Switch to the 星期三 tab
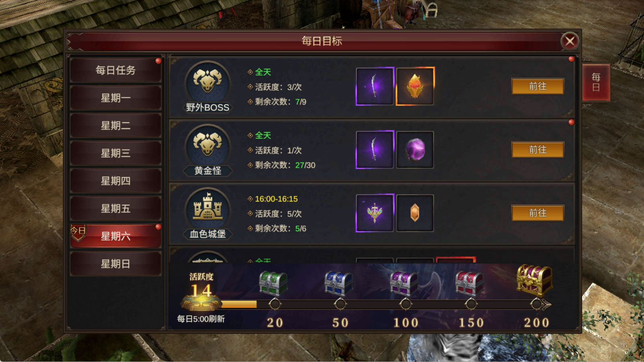The width and height of the screenshot is (644, 362). 116,153
